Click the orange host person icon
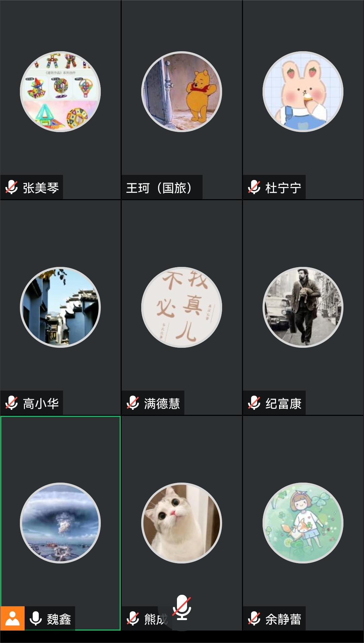This screenshot has height=643, width=364. [12, 618]
